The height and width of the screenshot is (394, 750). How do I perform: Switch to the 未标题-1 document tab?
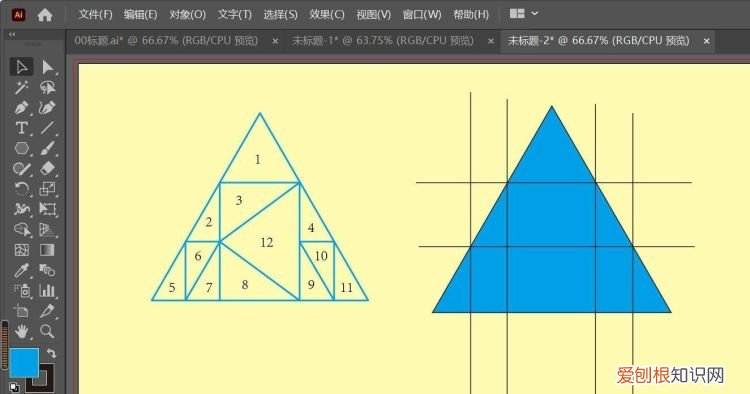coord(383,41)
